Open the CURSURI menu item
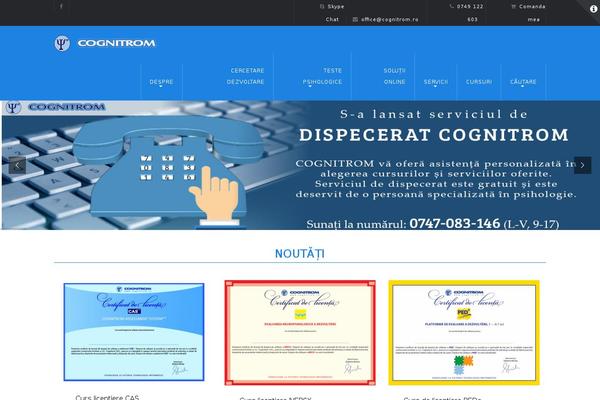Viewport: 600px width, 400px height. coord(479,82)
